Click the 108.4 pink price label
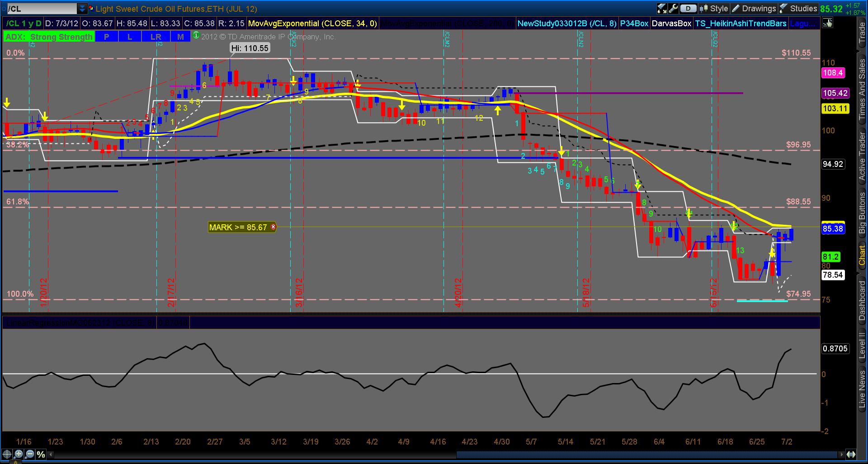 pos(833,73)
